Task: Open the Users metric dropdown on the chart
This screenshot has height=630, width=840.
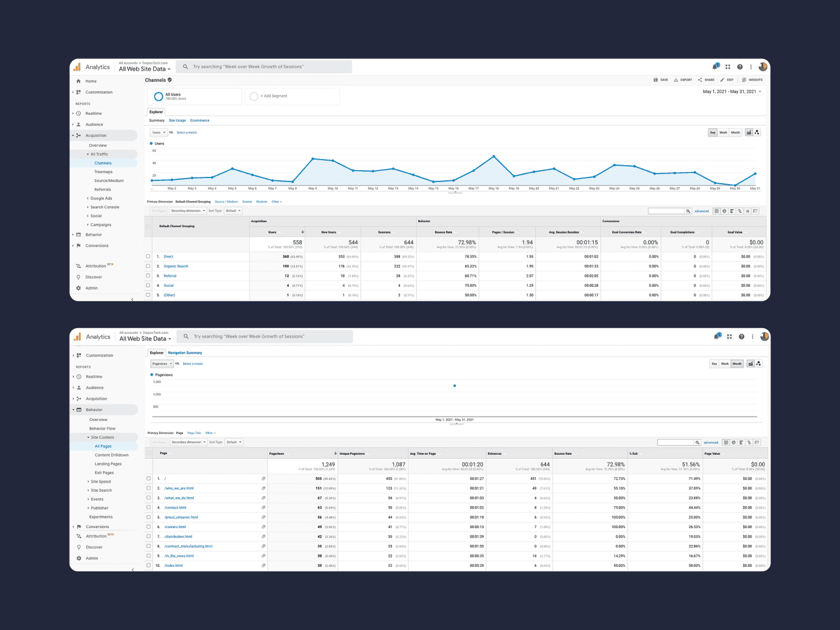Action: click(x=158, y=133)
